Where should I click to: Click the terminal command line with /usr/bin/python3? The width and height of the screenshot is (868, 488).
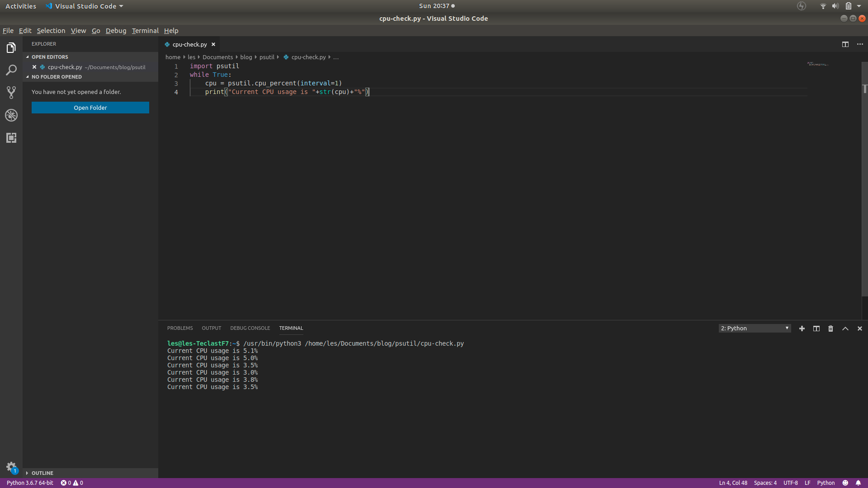[x=316, y=343]
